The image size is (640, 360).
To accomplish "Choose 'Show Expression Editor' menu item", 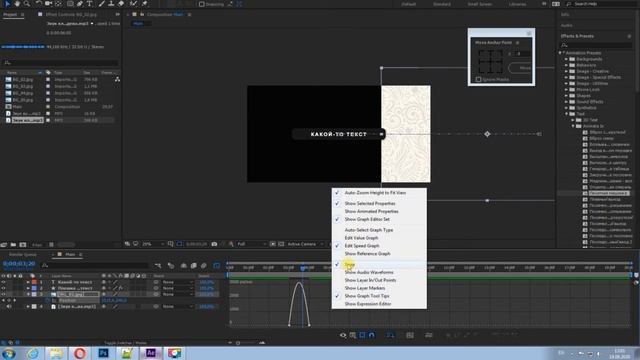I will [368, 304].
